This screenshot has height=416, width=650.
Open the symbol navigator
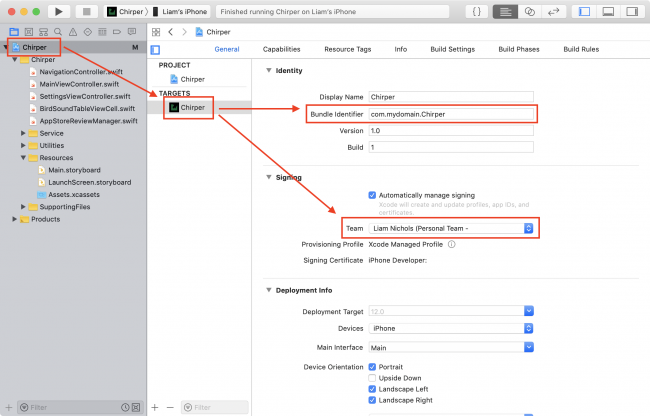(x=43, y=32)
